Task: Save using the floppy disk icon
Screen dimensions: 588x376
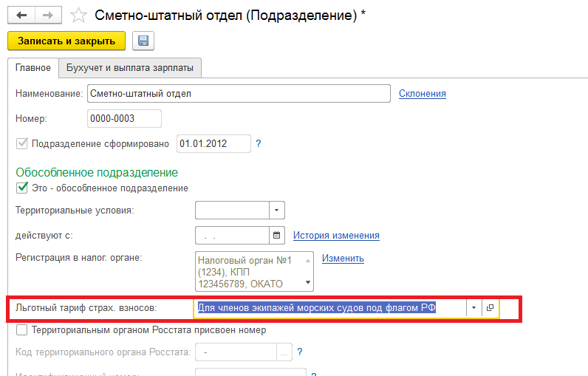Action: 143,41
